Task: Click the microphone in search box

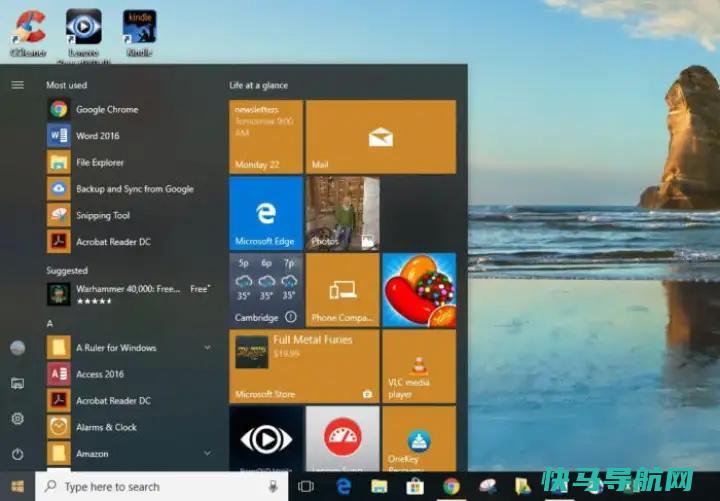Action: [x=273, y=486]
